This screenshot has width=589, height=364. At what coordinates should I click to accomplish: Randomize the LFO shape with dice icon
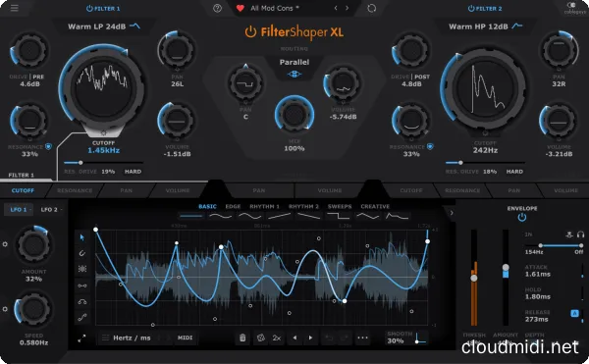[260, 338]
